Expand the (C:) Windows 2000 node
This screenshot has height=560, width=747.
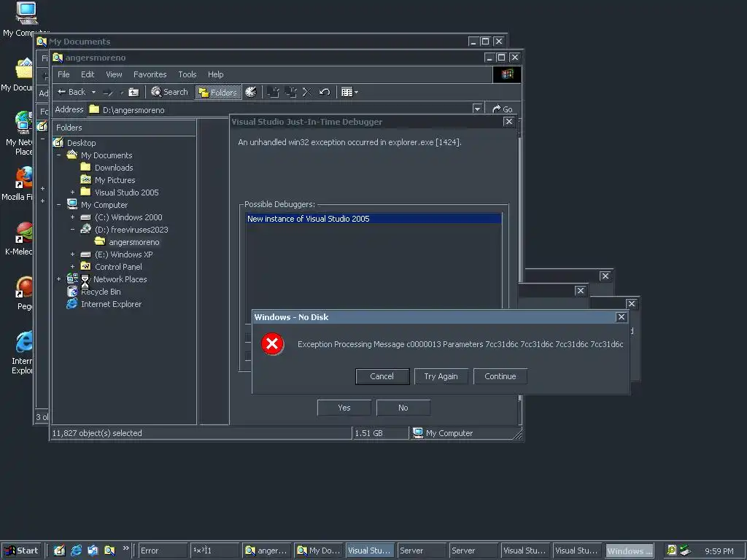(72, 217)
